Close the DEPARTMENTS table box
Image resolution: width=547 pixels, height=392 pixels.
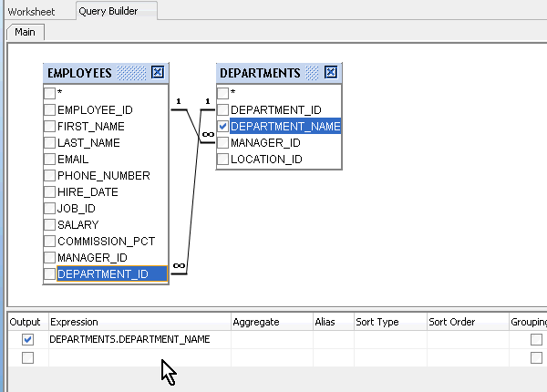pyautogui.click(x=331, y=73)
